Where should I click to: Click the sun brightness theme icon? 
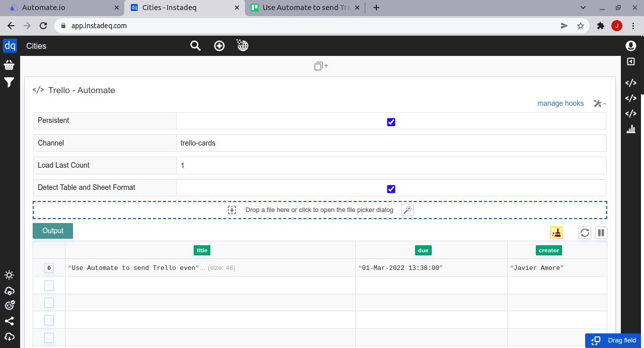point(9,275)
